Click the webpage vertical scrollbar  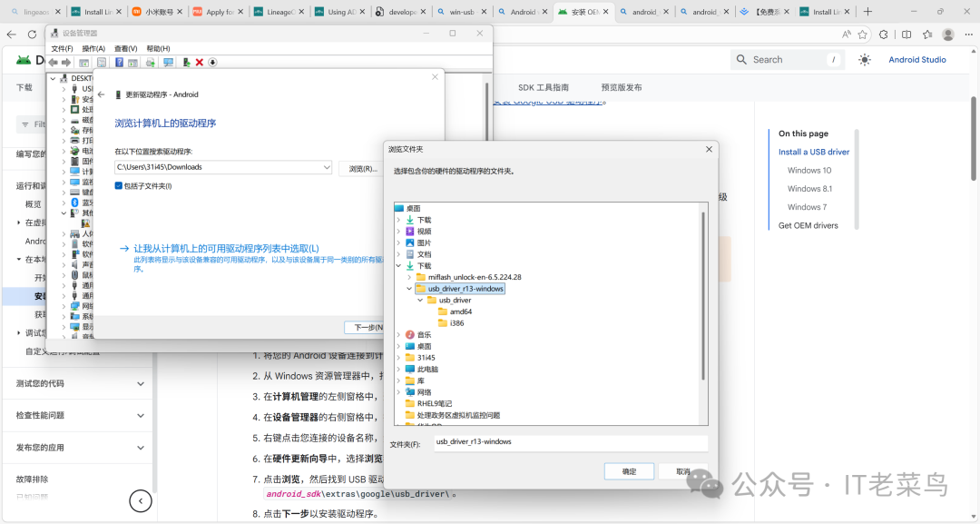click(974, 139)
